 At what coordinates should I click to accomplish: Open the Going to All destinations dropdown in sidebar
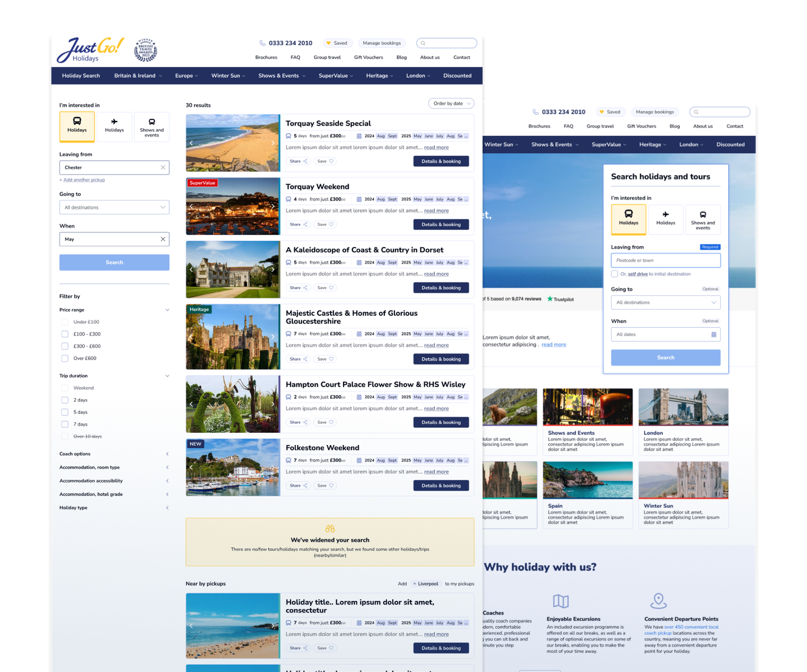[114, 207]
